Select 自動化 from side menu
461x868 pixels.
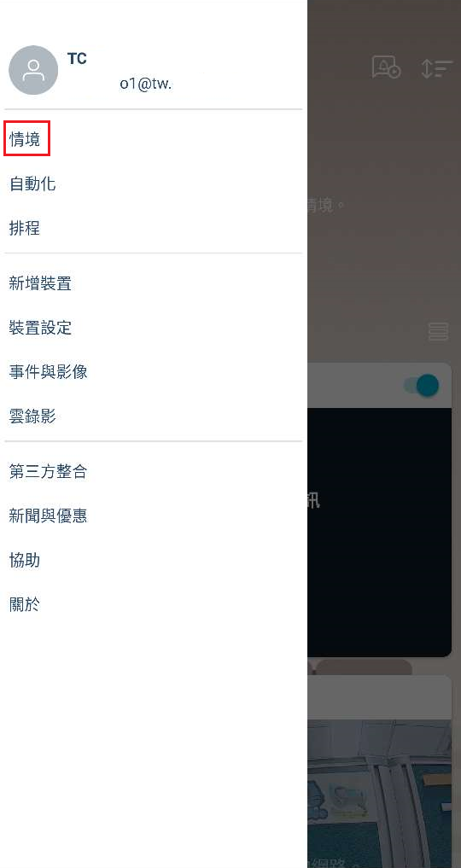(x=32, y=184)
